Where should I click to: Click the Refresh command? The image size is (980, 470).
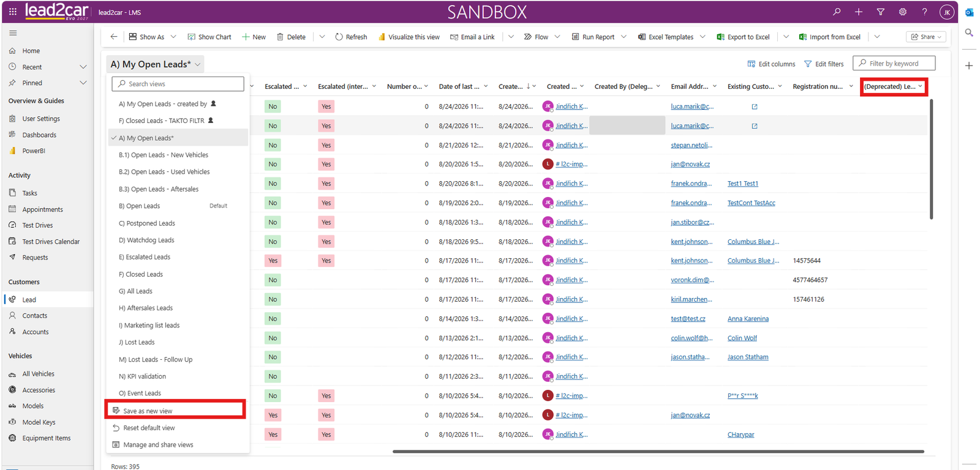pos(352,37)
